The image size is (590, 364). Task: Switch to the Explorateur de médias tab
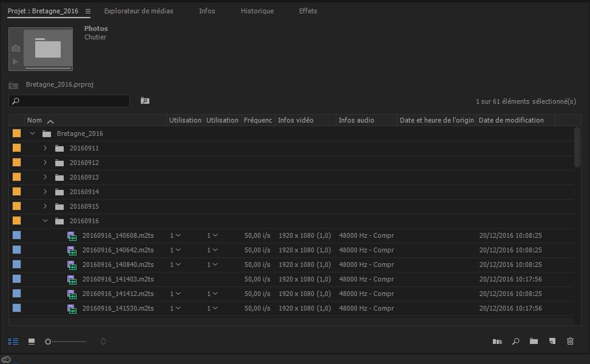point(138,11)
